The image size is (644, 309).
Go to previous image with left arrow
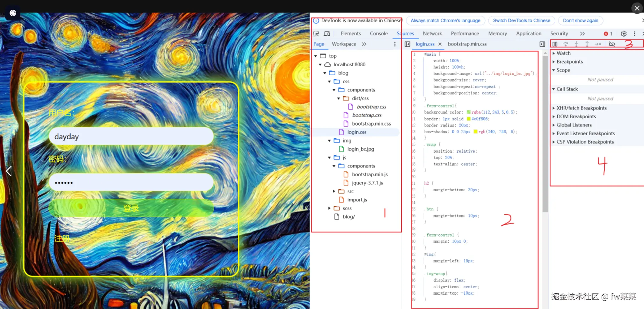tap(9, 171)
